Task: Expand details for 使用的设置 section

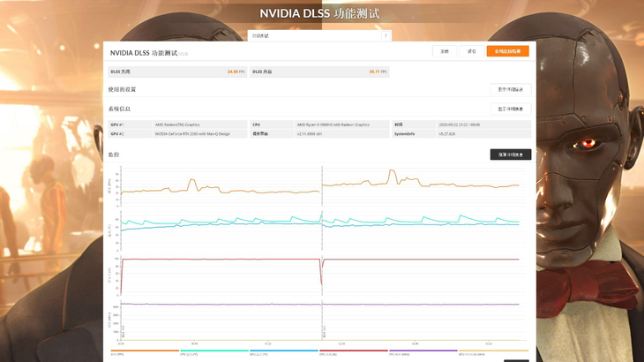Action: [x=510, y=89]
